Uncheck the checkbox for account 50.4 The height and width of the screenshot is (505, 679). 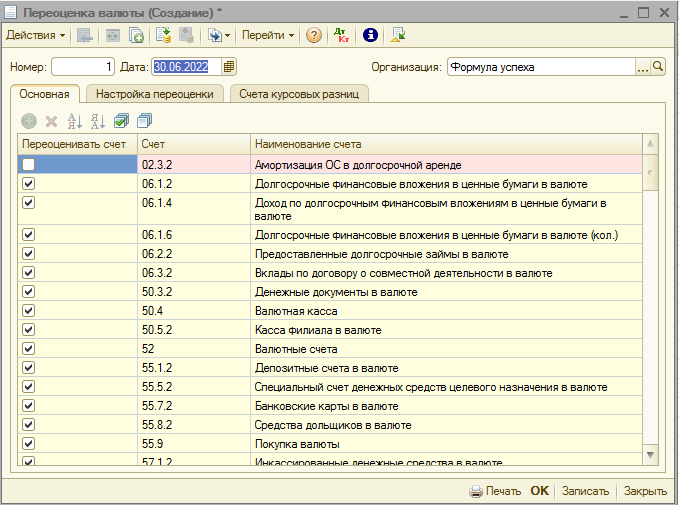(x=29, y=311)
